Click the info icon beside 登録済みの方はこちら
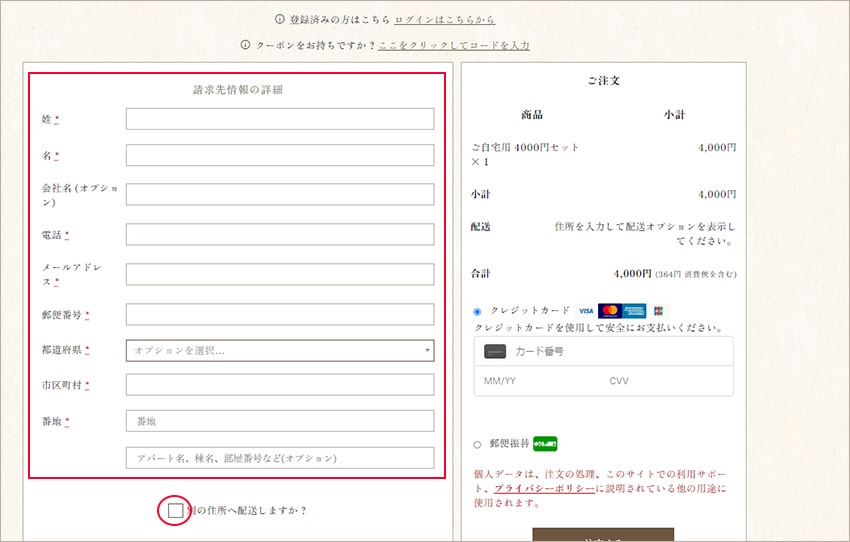This screenshot has width=850, height=542. [x=280, y=19]
